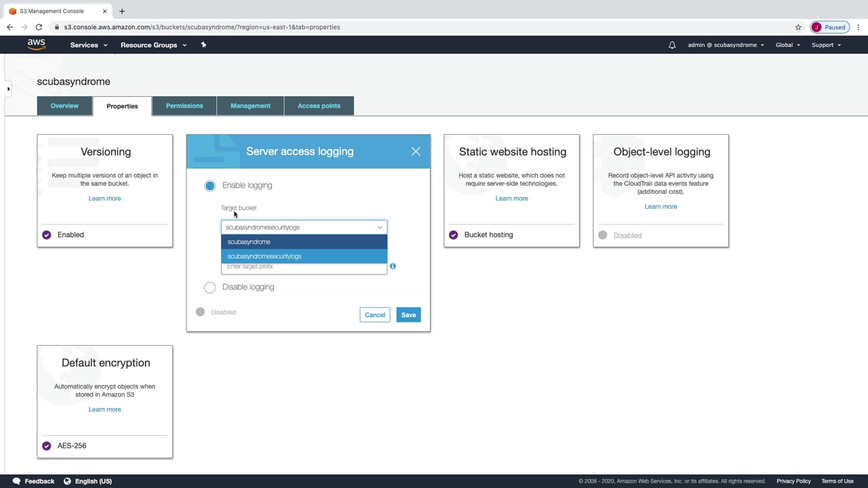Switch to the Overview tab

[x=64, y=106]
